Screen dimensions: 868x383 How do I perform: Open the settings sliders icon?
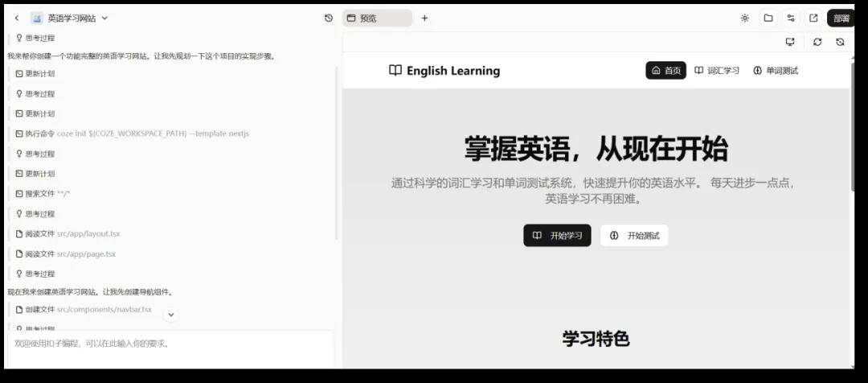point(791,18)
